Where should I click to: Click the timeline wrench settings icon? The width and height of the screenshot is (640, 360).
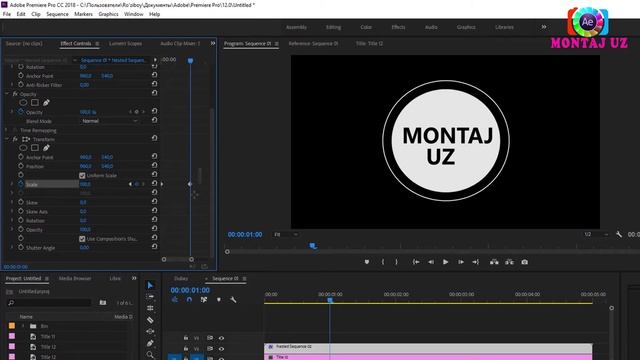pyautogui.click(x=233, y=300)
